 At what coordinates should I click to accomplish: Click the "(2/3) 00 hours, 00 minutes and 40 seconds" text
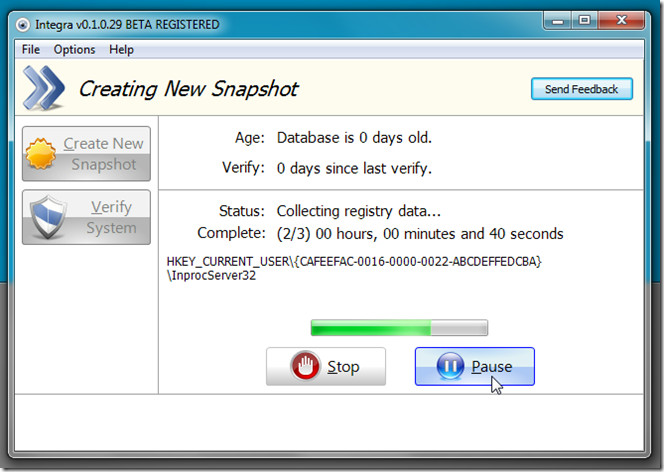point(420,234)
